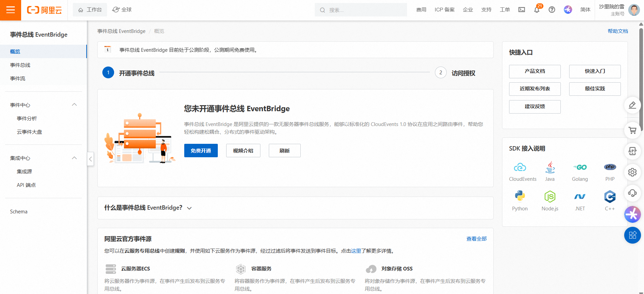Click the page vertical scrollbar
The width and height of the screenshot is (644, 294).
click(641, 79)
